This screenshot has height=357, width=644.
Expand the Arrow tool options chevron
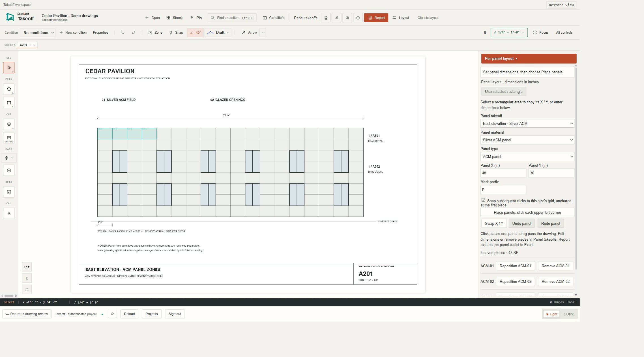263,33
